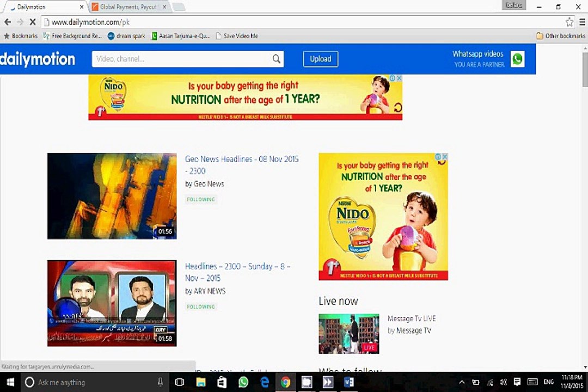Close the top Nido banner ad
This screenshot has height=392, width=588.
(400, 78)
